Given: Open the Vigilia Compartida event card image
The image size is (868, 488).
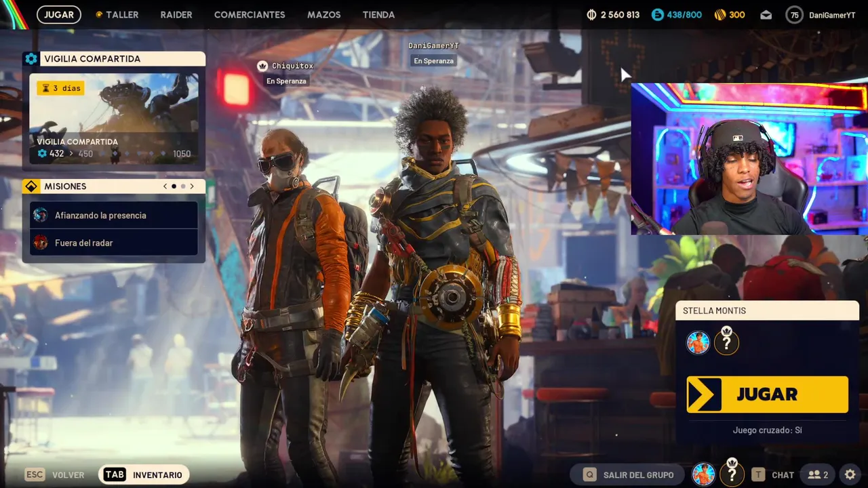Looking at the screenshot, I should tap(114, 118).
